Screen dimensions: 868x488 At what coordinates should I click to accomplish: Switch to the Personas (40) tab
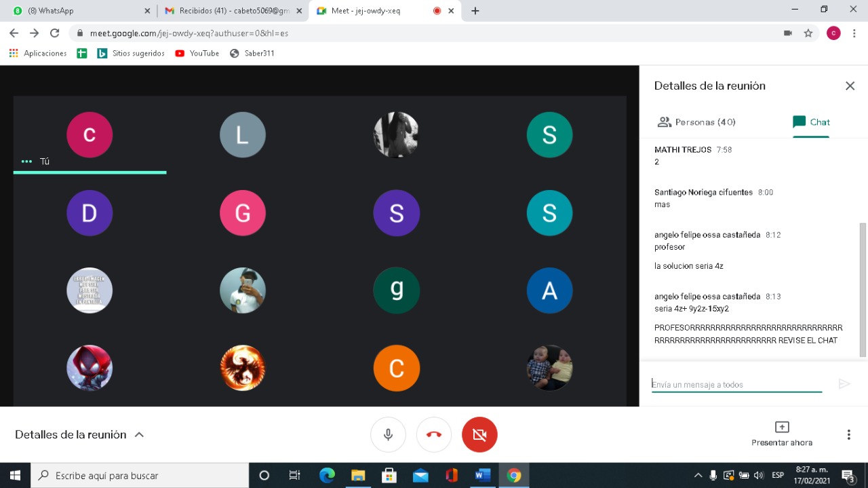(696, 122)
